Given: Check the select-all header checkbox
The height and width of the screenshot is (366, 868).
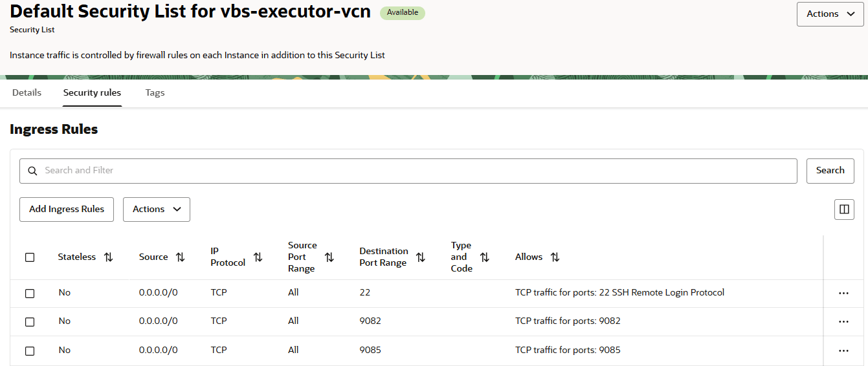Looking at the screenshot, I should [x=30, y=257].
